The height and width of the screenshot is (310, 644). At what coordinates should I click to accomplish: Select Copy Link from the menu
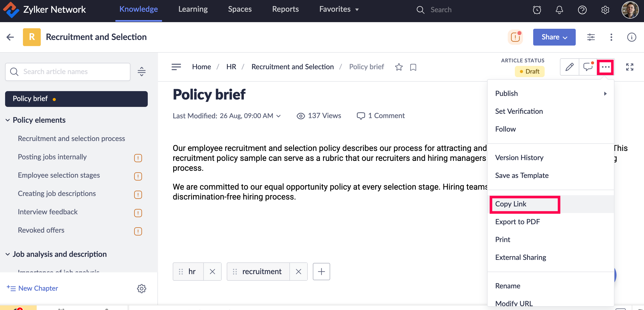[x=511, y=204]
